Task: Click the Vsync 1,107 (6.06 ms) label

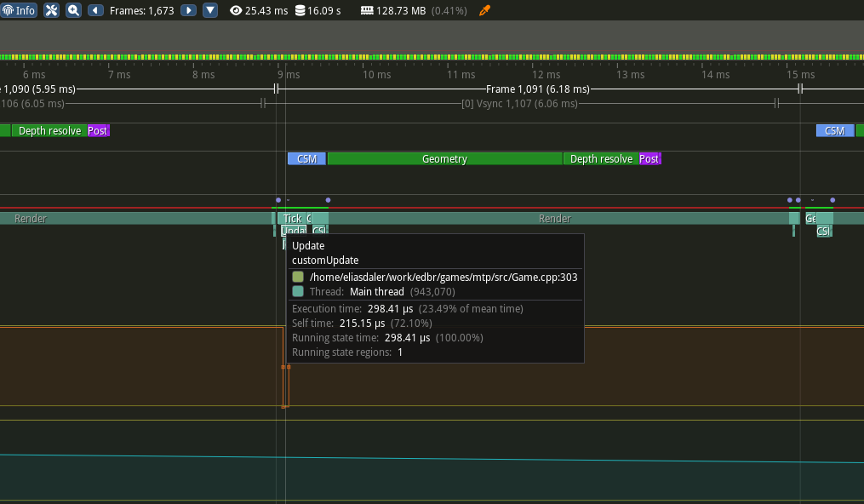Action: (518, 104)
